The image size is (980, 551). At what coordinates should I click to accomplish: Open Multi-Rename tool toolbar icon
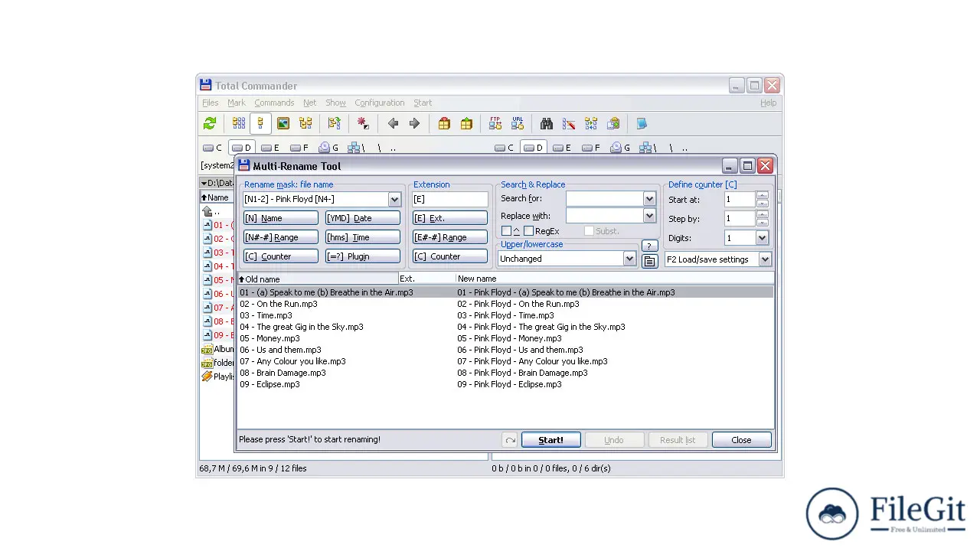point(569,123)
